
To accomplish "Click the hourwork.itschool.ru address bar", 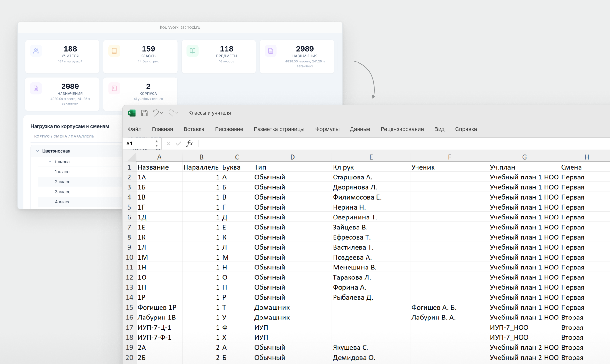I will pyautogui.click(x=180, y=27).
